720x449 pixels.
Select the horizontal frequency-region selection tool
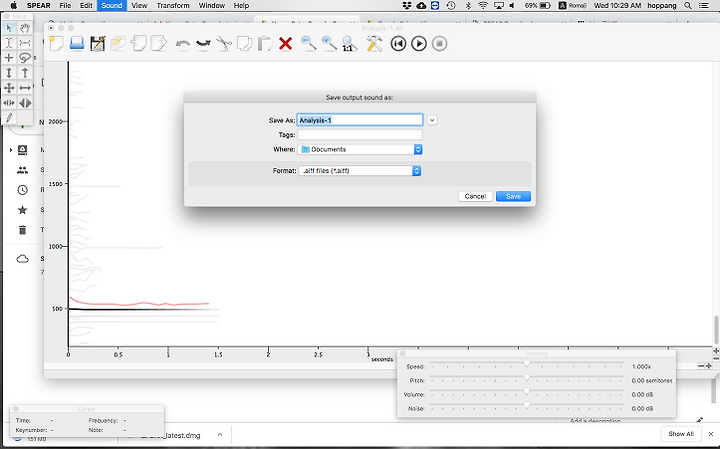(25, 43)
